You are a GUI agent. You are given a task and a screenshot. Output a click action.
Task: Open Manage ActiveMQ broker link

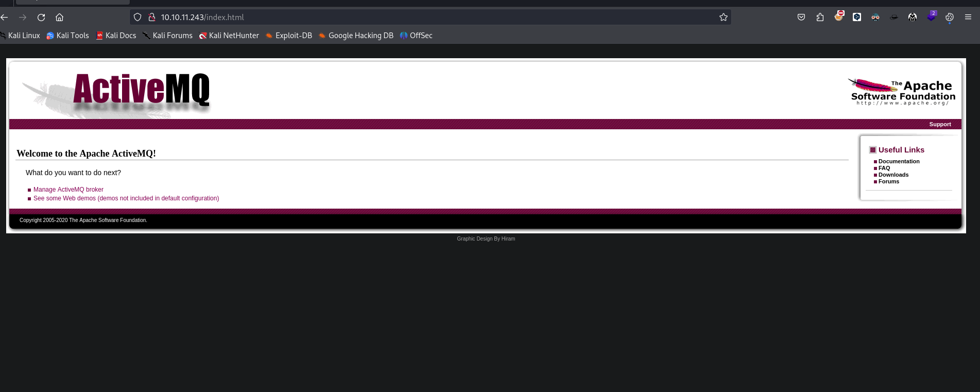pyautogui.click(x=68, y=190)
